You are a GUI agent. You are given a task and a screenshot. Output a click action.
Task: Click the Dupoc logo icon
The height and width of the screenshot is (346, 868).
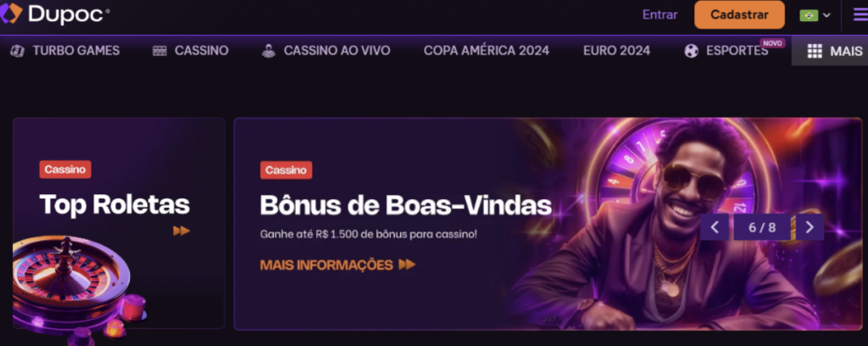click(x=11, y=14)
